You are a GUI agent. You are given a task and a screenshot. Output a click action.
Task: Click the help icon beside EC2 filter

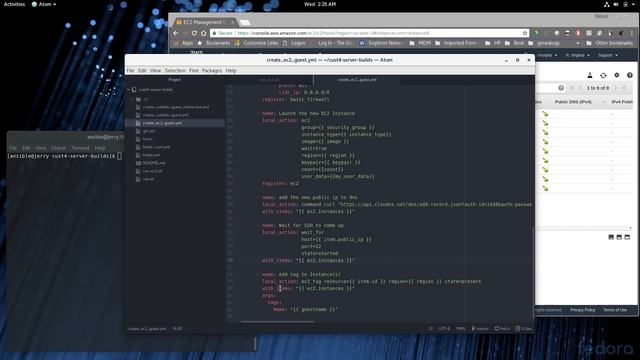[x=561, y=88]
